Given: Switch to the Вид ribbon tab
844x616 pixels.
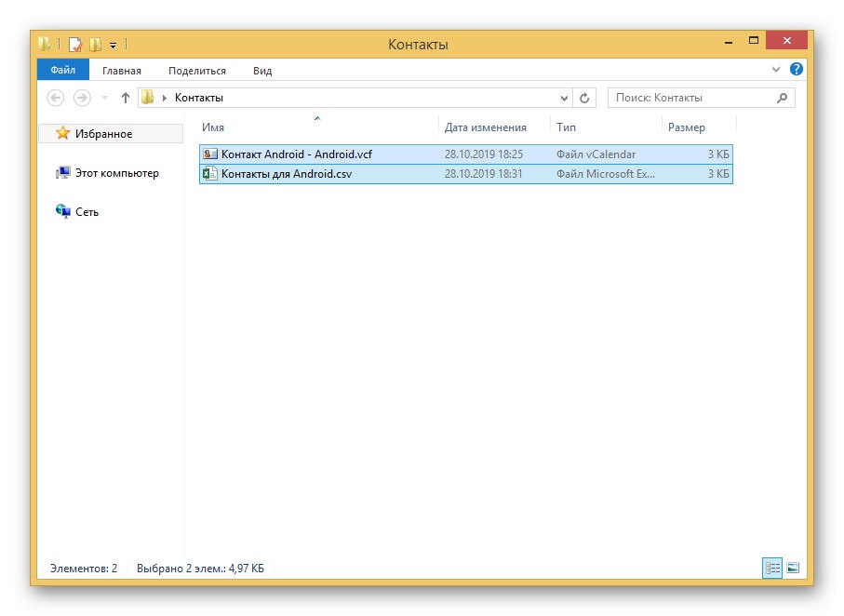Looking at the screenshot, I should pyautogui.click(x=262, y=70).
